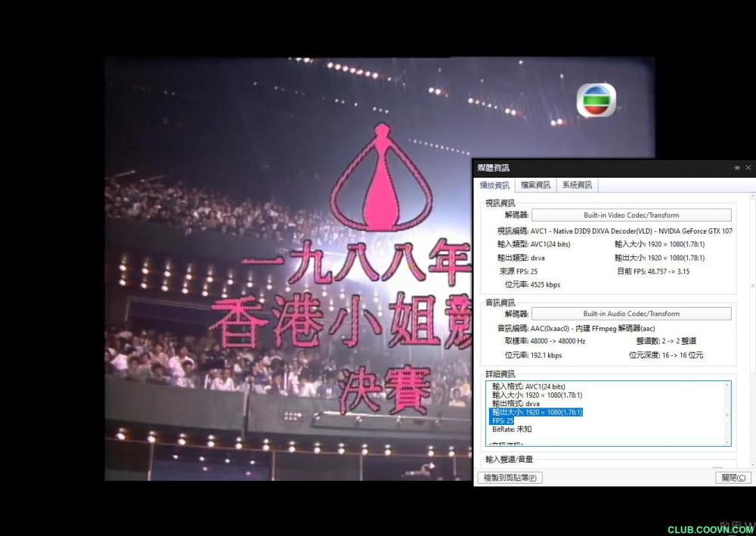This screenshot has height=536, width=756.
Task: Click the 關閉(C) button
Action: (733, 478)
